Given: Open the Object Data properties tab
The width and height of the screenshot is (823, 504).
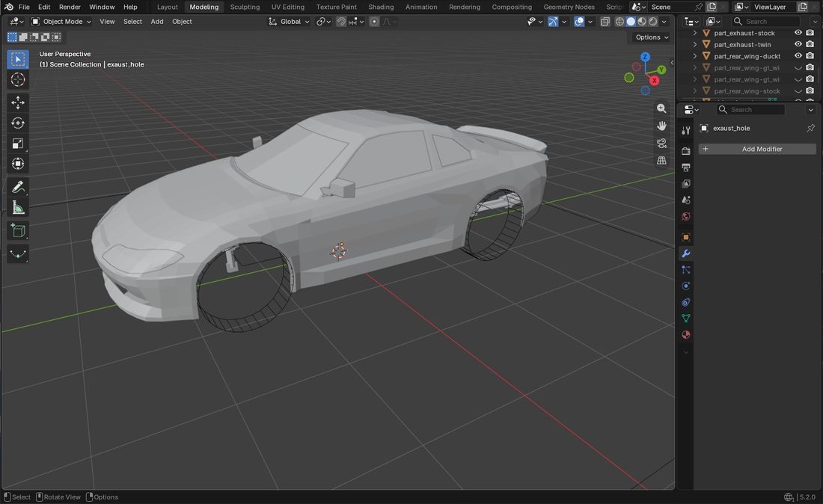Looking at the screenshot, I should point(685,319).
